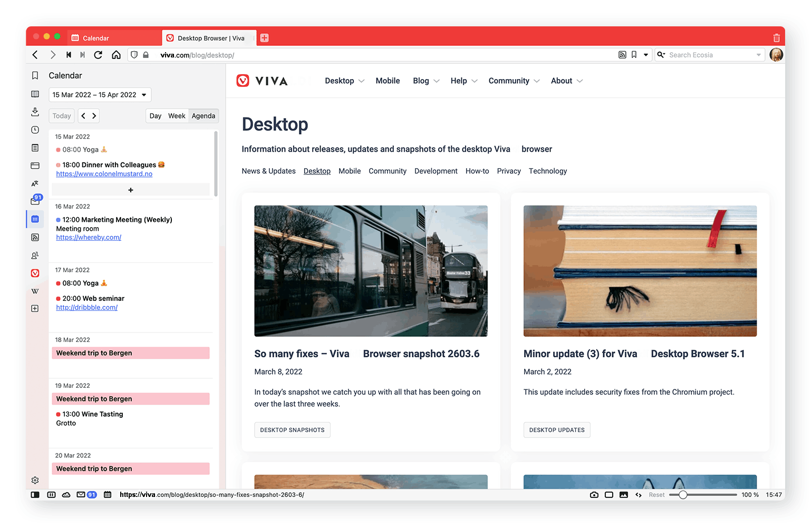Open the whereby.com meeting link
This screenshot has width=812, height=527.
pos(89,238)
